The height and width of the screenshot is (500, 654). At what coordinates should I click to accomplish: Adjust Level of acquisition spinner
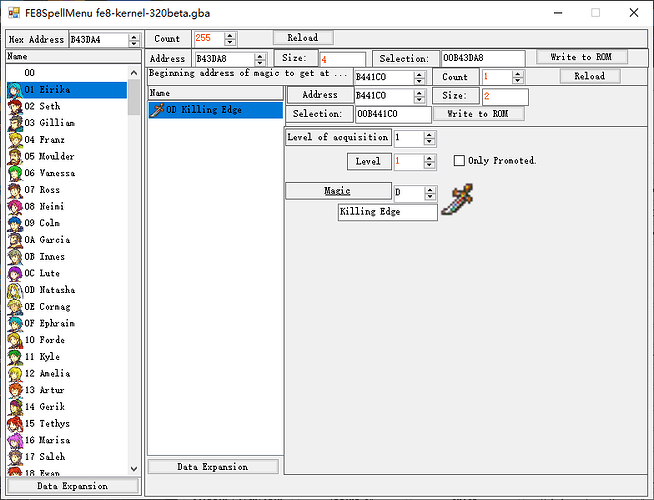pos(429,138)
